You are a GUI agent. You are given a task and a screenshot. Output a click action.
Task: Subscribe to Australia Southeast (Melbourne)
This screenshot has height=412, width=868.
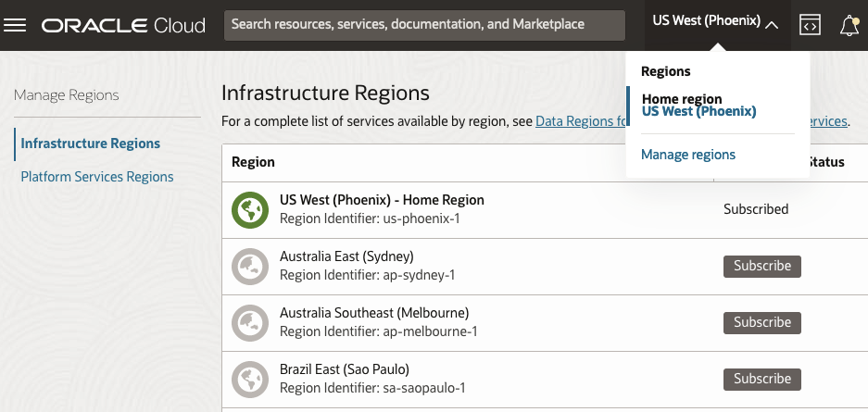tap(762, 323)
